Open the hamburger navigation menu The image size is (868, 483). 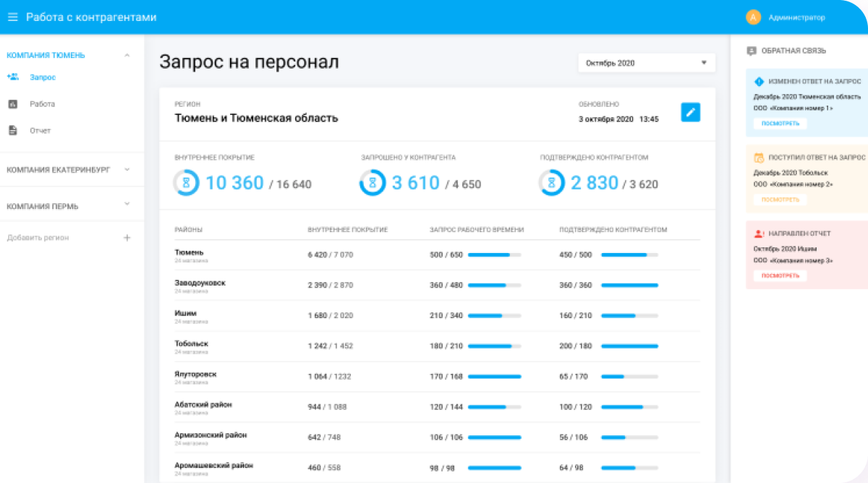(x=12, y=17)
